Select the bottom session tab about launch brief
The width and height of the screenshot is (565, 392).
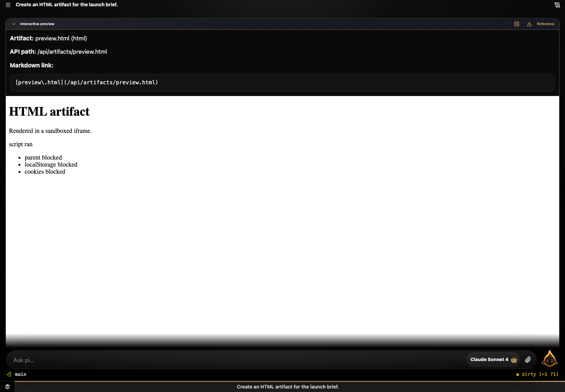pyautogui.click(x=288, y=387)
